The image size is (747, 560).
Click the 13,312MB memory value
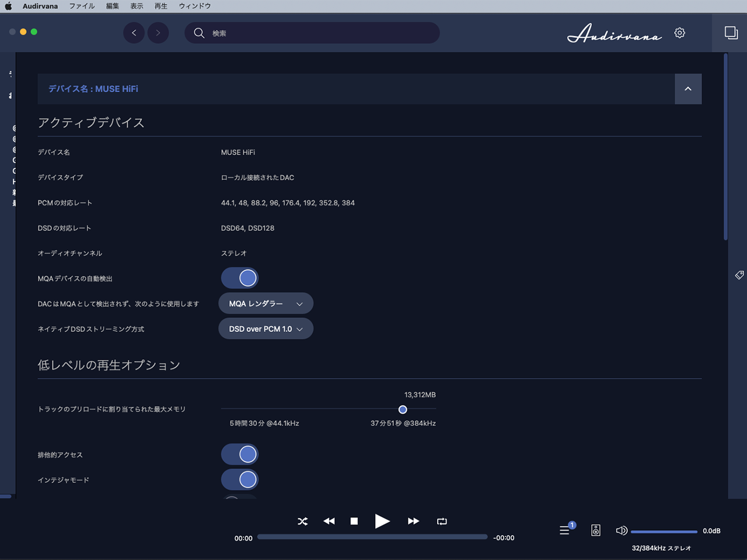tap(420, 395)
